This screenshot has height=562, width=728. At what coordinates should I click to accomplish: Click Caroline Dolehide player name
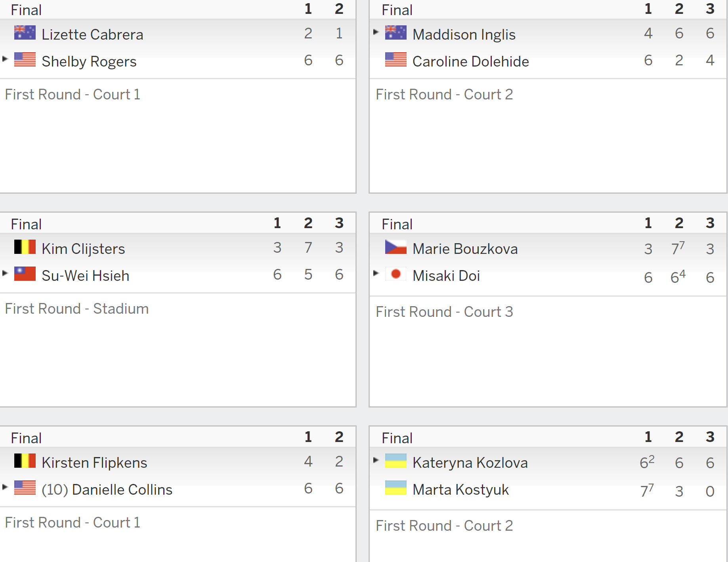pyautogui.click(x=471, y=61)
